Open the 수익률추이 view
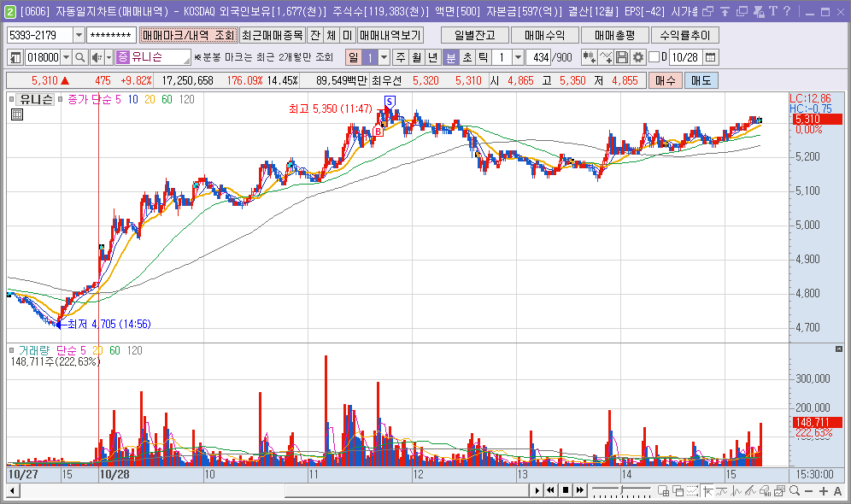Image resolution: width=851 pixels, height=504 pixels. 685,35
